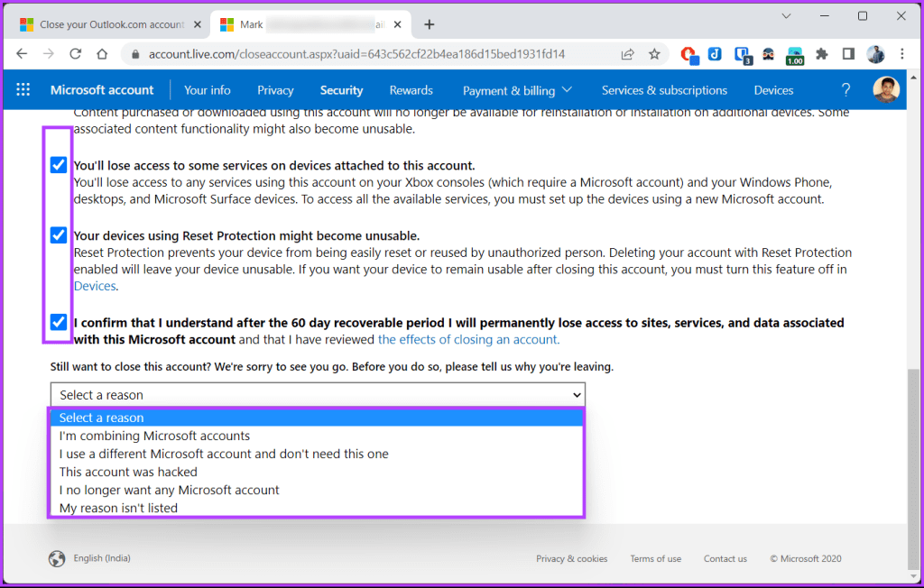Open the Security navigation tab

click(x=341, y=90)
